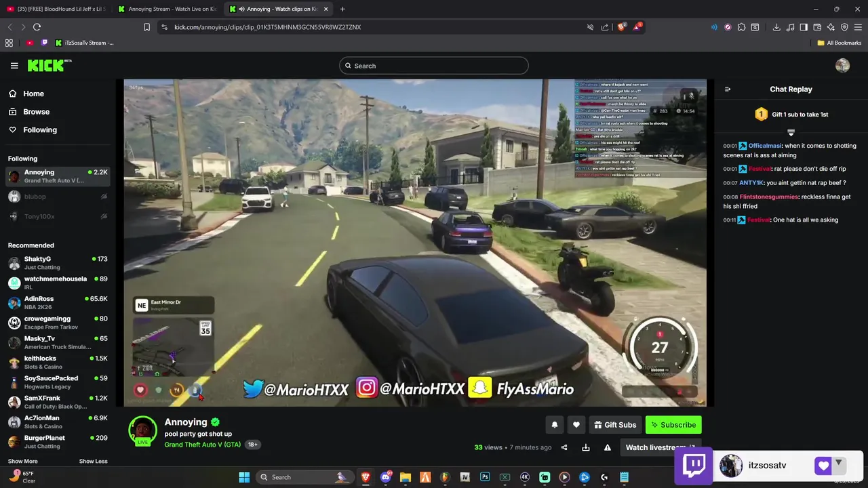868x488 pixels.
Task: Click the Brave Rewards triangle icon
Action: point(637,27)
